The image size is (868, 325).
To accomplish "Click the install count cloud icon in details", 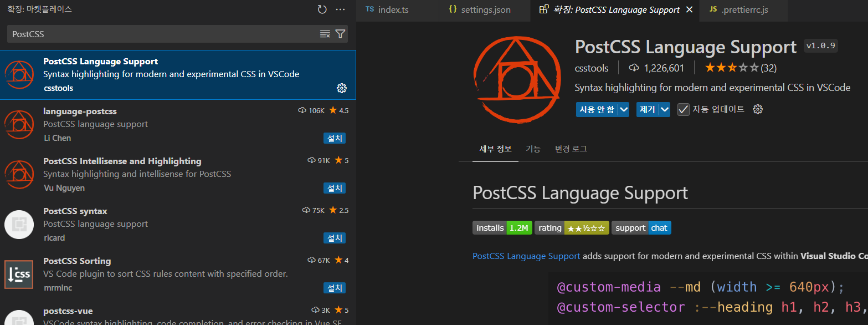I will click(x=634, y=68).
